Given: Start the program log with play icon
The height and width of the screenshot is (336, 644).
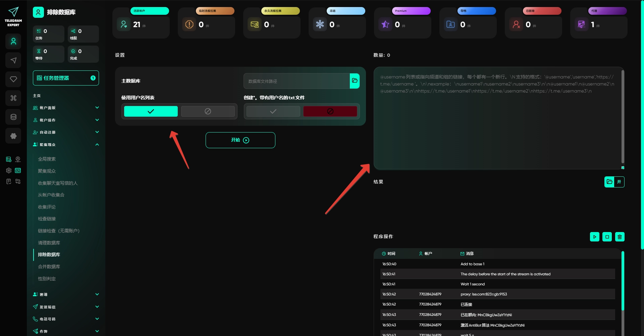Looking at the screenshot, I should coord(595,237).
